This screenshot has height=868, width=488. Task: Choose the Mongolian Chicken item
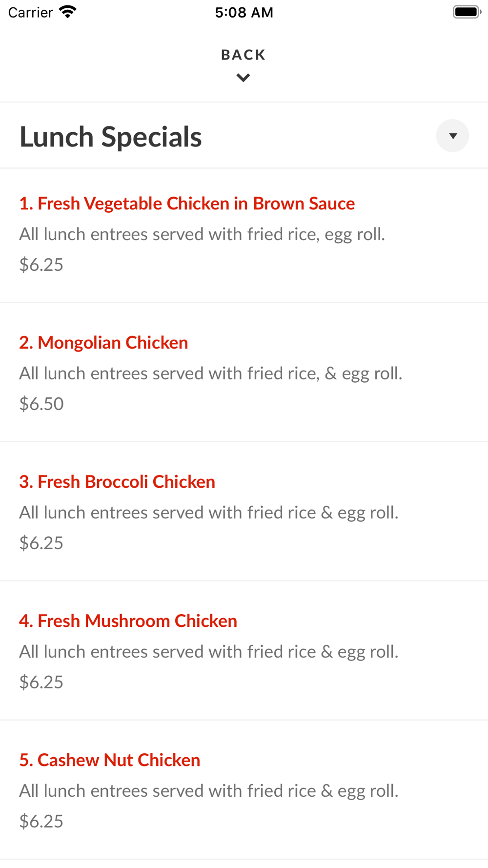(x=103, y=343)
